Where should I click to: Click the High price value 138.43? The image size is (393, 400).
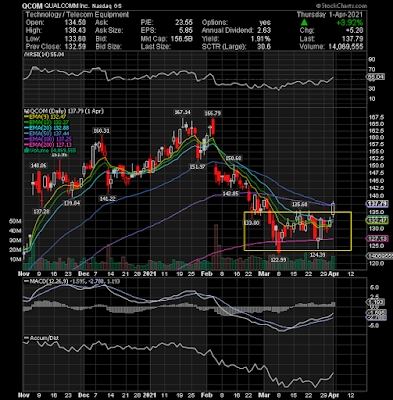(75, 30)
